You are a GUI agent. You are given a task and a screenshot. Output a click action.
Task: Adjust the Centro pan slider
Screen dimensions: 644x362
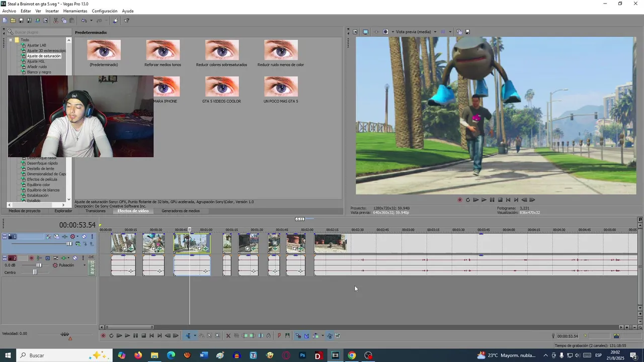tap(35, 272)
